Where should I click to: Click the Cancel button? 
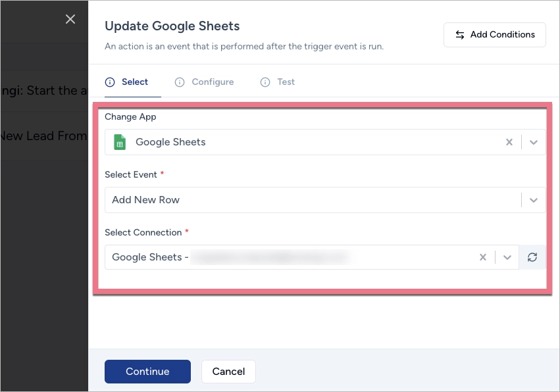[228, 372]
